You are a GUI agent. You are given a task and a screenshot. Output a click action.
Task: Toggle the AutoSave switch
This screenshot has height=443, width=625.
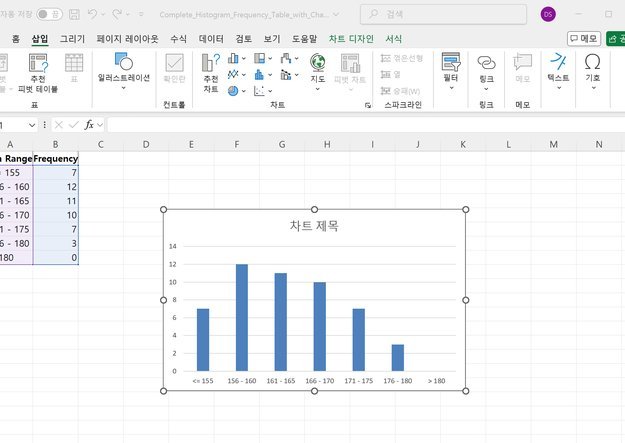coord(49,14)
